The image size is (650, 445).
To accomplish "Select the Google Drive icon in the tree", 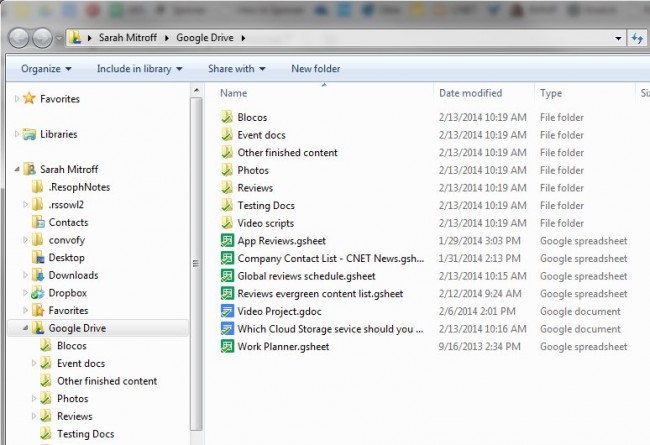I will point(38,328).
